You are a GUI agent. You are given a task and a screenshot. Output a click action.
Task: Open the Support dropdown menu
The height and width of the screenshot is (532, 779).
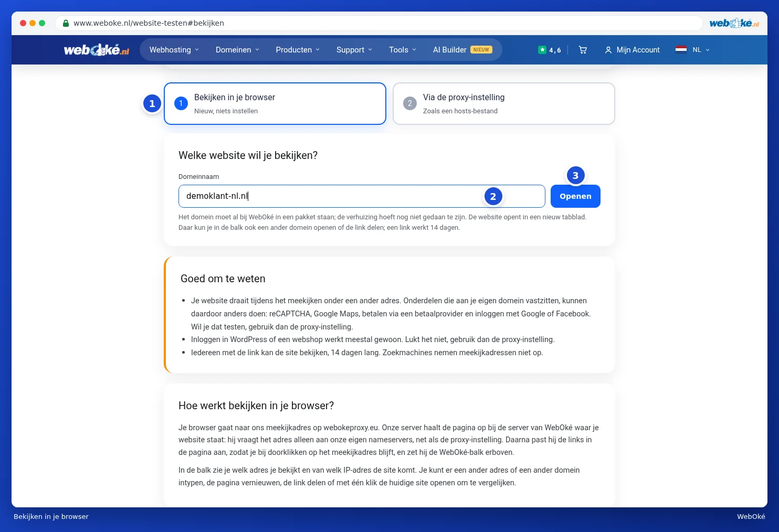tap(354, 50)
